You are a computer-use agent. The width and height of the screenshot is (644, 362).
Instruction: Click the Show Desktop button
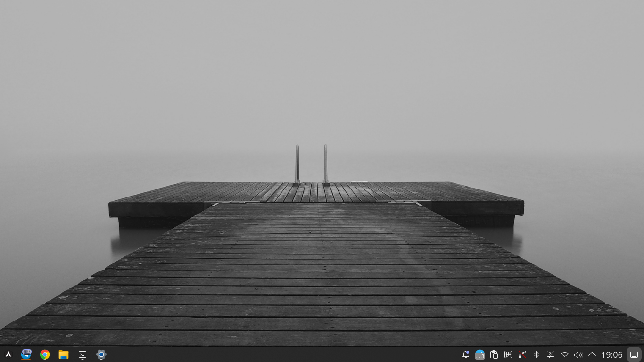point(634,354)
